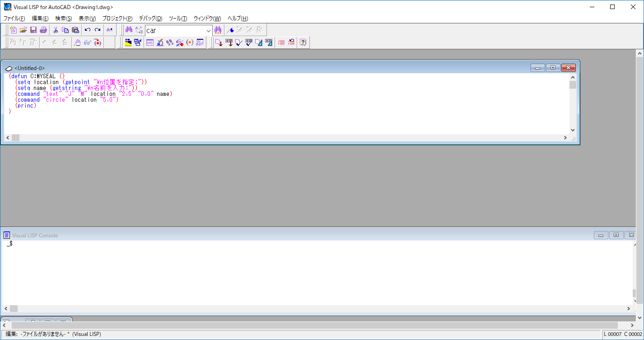Console horizontal scrollbar right arrow
The width and height of the screenshot is (644, 340).
tap(628, 308)
